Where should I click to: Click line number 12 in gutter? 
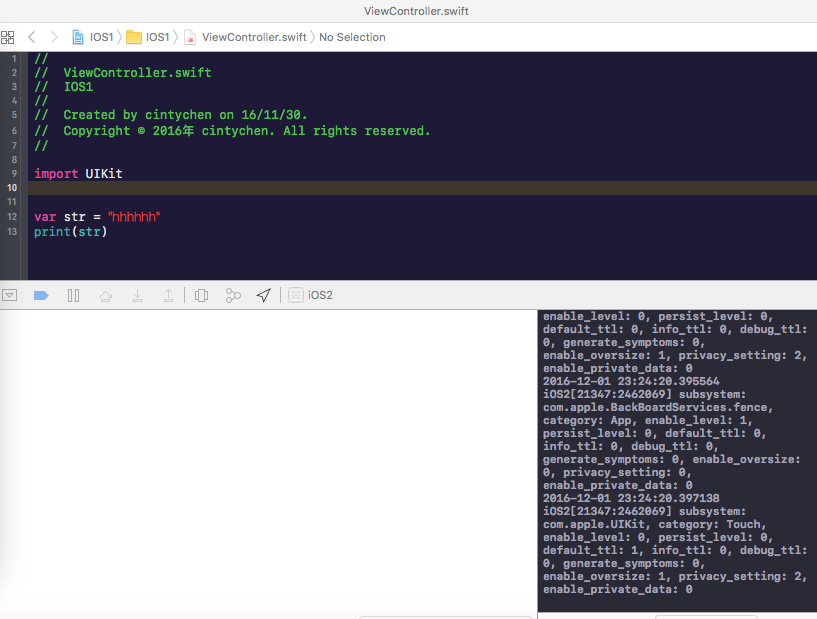[x=12, y=217]
